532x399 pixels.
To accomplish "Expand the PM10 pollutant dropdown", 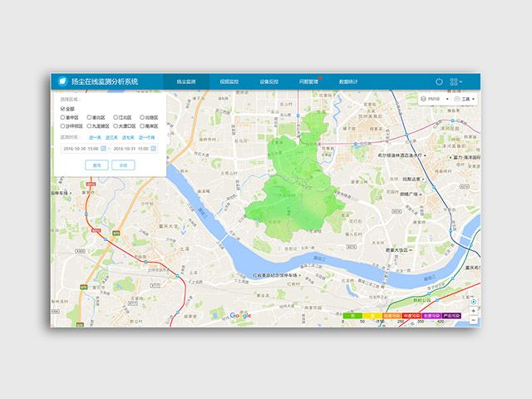I will pos(434,98).
